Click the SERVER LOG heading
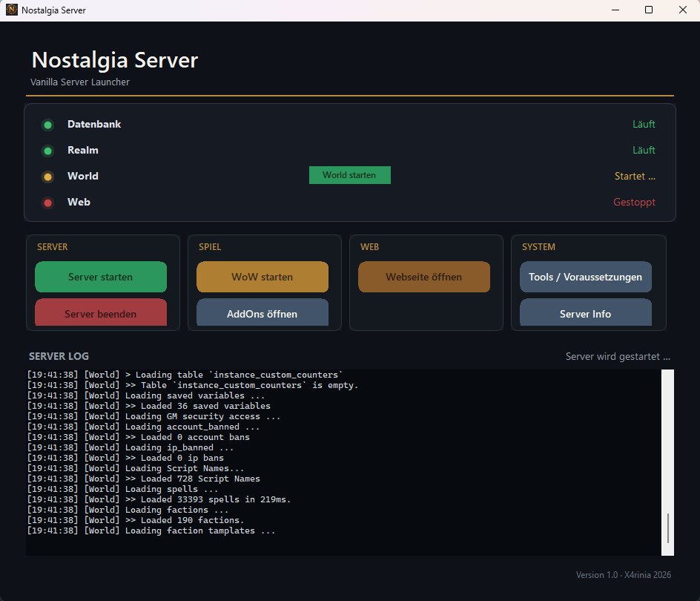Image resolution: width=700 pixels, height=601 pixels. pyautogui.click(x=59, y=356)
